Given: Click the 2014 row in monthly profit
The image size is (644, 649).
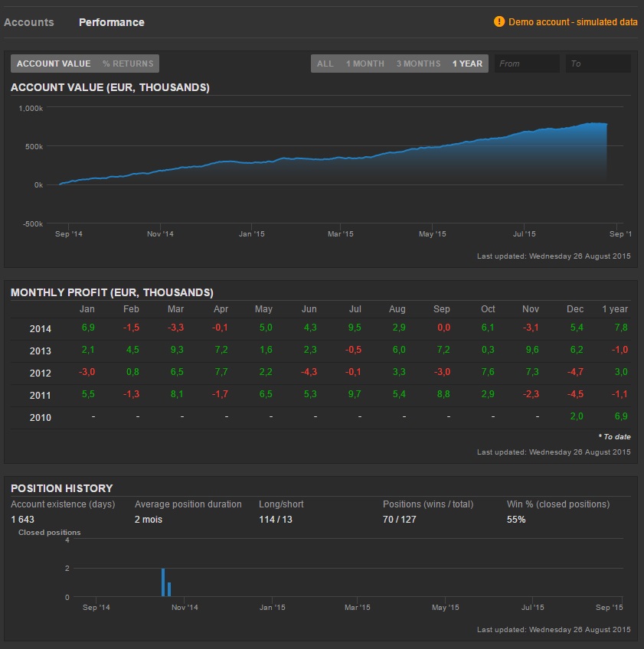Looking at the screenshot, I should [x=41, y=329].
